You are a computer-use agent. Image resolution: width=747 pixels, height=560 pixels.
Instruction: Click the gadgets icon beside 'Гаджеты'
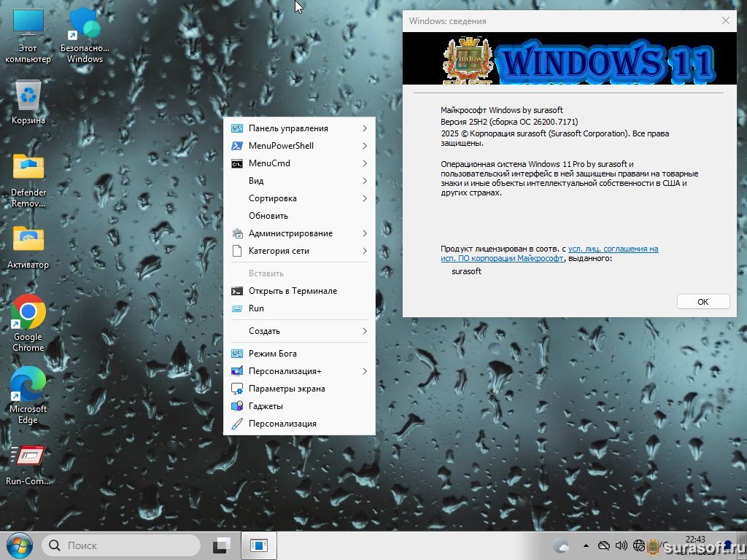[x=237, y=406]
